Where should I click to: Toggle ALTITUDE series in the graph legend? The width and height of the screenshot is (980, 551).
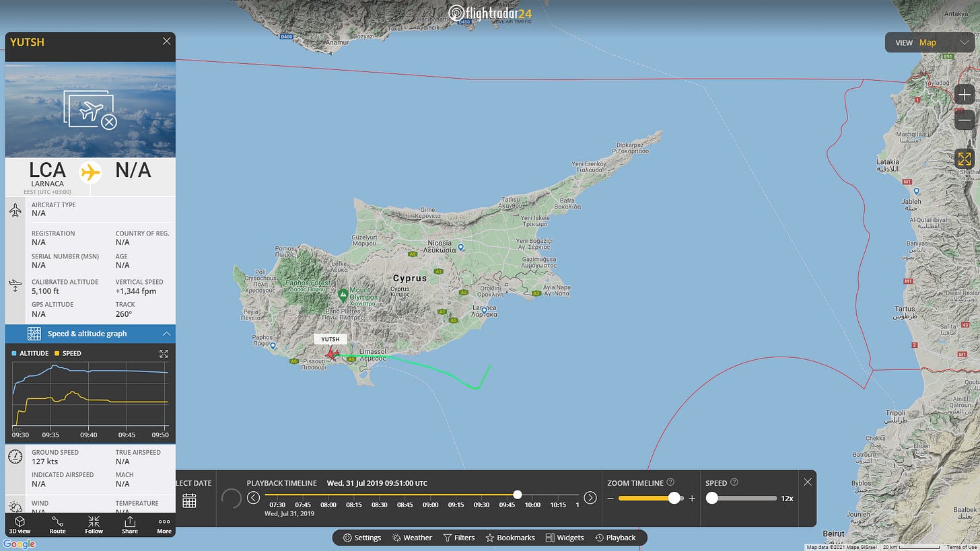(x=30, y=353)
